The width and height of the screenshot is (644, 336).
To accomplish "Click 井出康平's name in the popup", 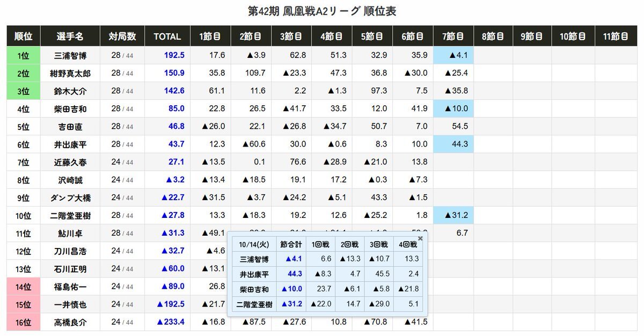I will click(254, 274).
